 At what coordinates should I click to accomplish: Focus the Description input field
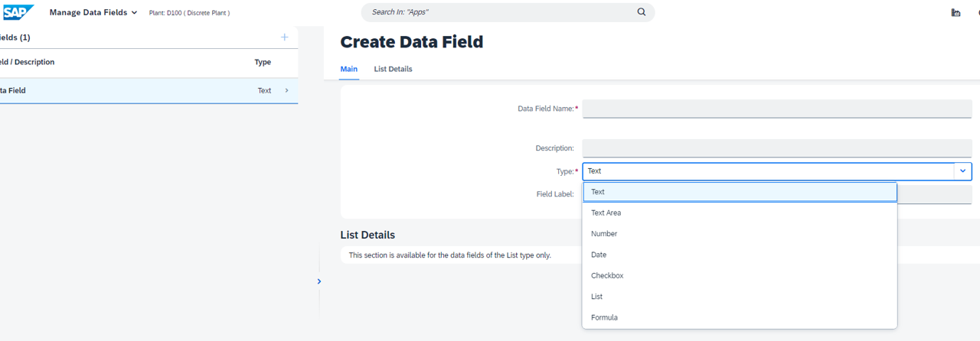pyautogui.click(x=776, y=148)
